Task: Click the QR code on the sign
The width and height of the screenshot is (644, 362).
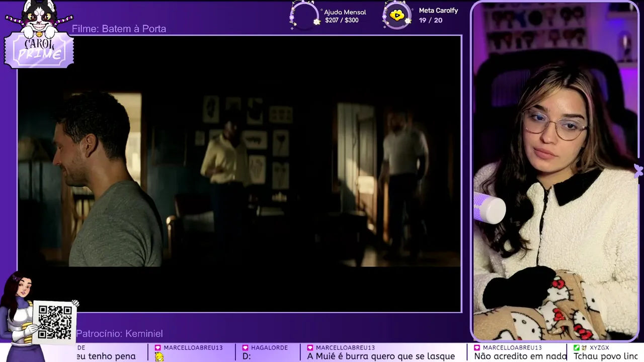Action: 55,322
